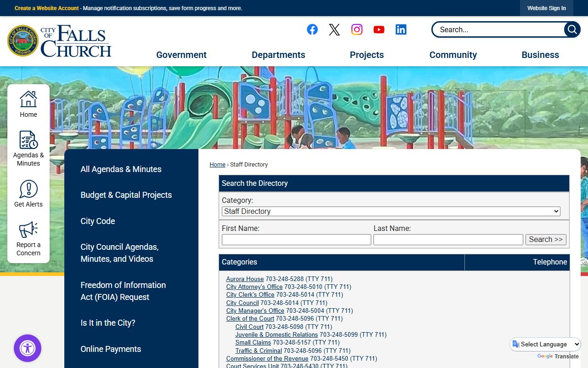Open the X (Twitter) social icon
This screenshot has width=588, height=368.
[334, 29]
